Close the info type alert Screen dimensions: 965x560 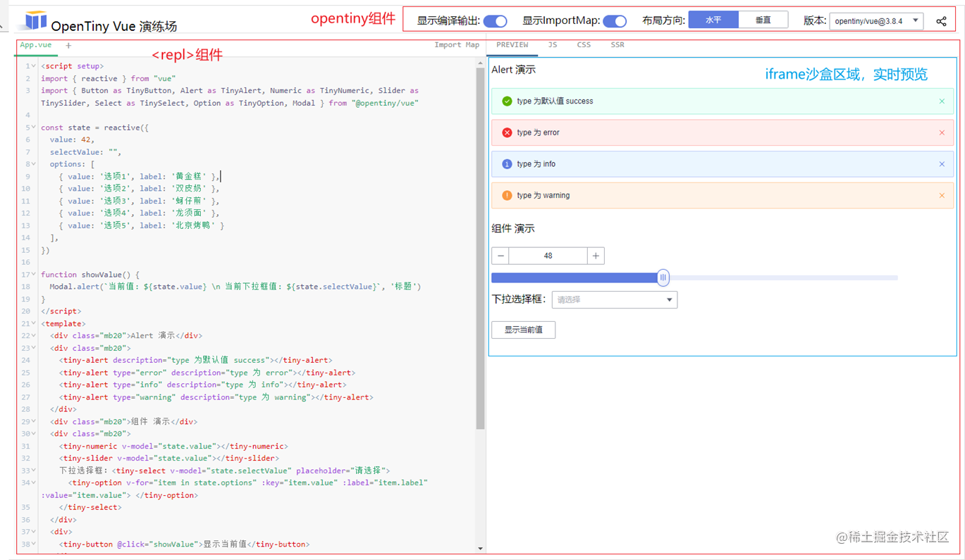(x=942, y=163)
